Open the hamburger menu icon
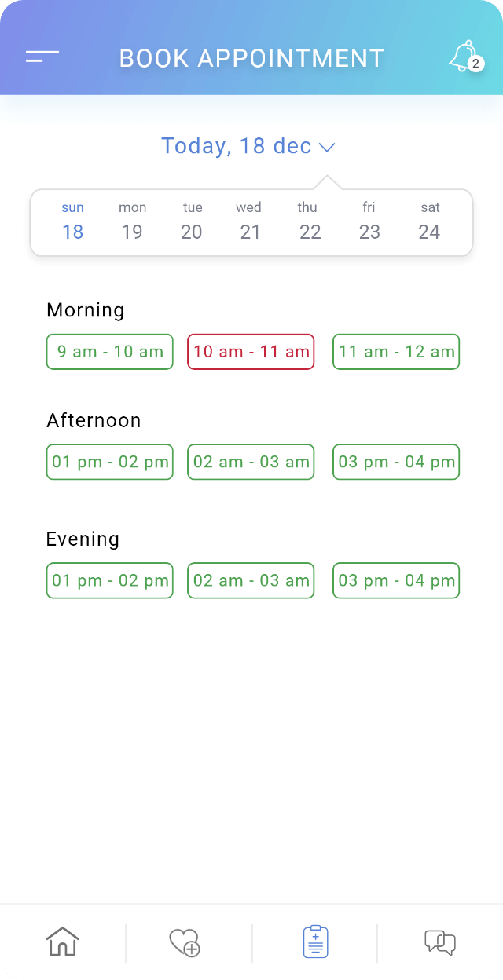This screenshot has width=503, height=980. pos(42,57)
